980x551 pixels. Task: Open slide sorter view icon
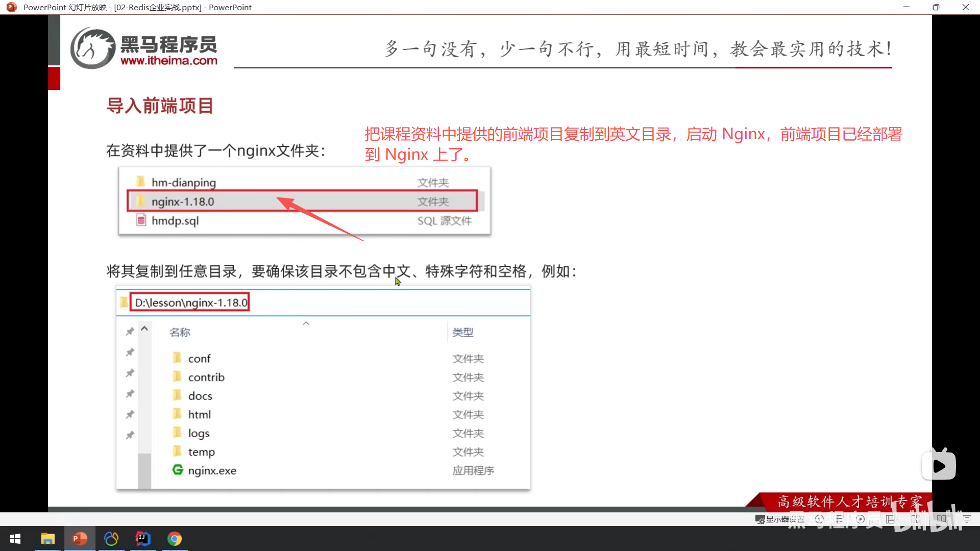click(x=916, y=519)
